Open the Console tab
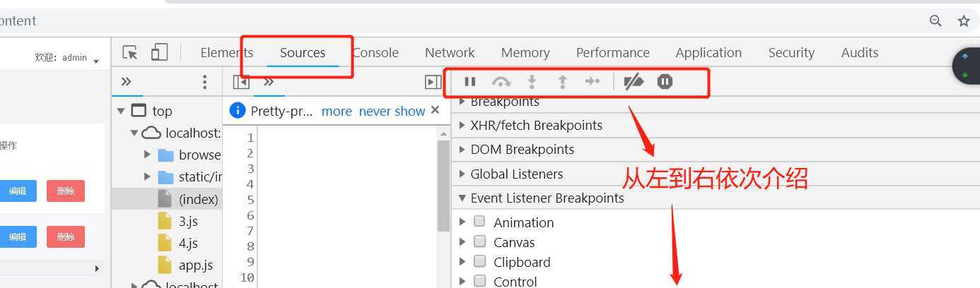This screenshot has height=288, width=980. click(376, 53)
